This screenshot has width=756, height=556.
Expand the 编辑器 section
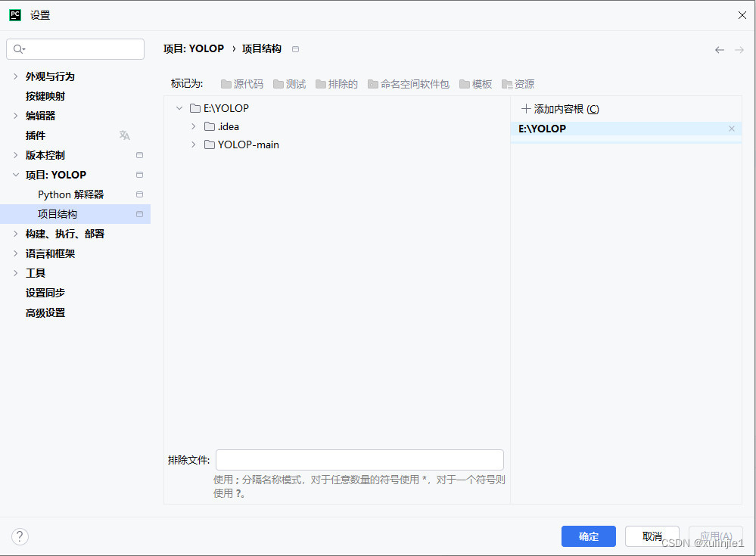click(x=15, y=116)
